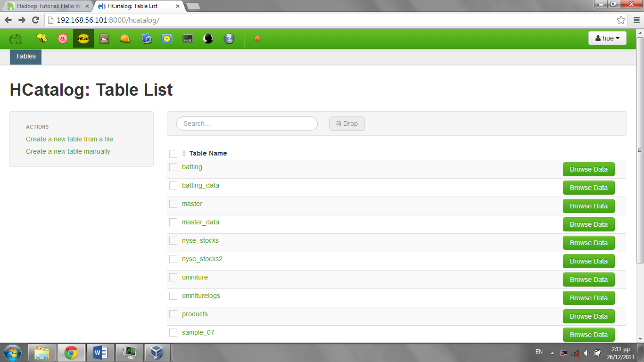
Task: Click the Drop button
Action: pyautogui.click(x=347, y=123)
